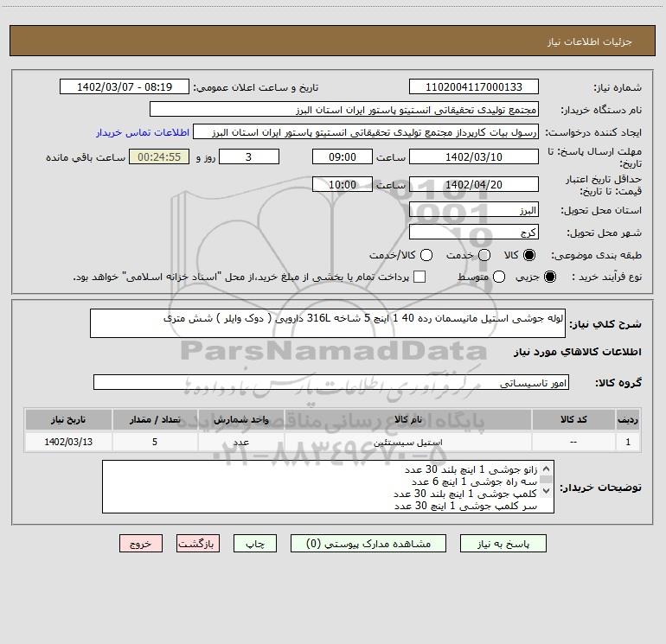666x644 pixels.
Task: Click scroll down arrow in buyer notes
Action: pyautogui.click(x=547, y=491)
